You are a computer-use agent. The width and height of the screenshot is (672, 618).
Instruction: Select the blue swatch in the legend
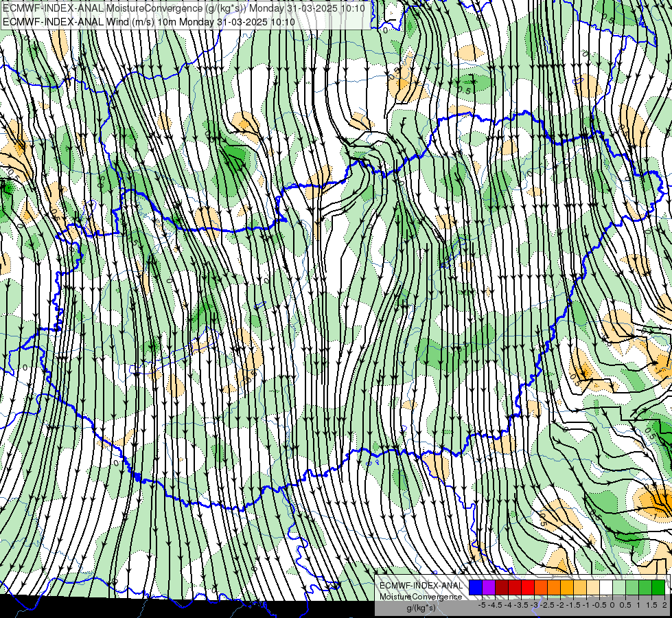tap(476, 588)
